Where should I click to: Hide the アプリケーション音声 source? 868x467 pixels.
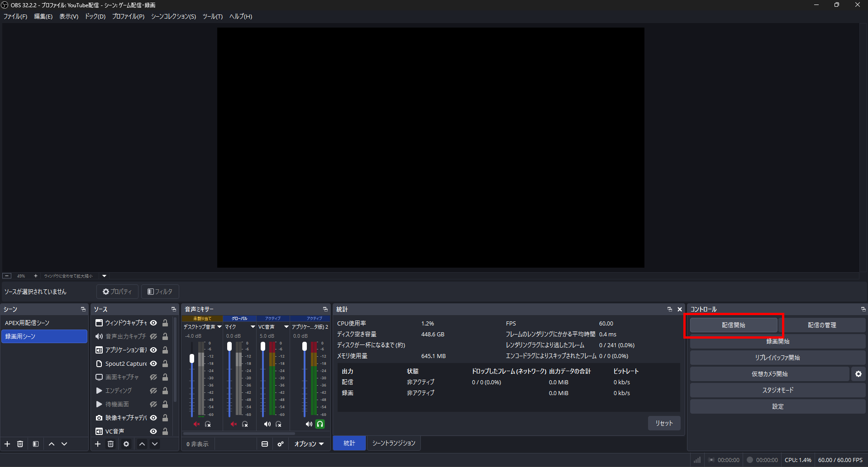pos(153,350)
